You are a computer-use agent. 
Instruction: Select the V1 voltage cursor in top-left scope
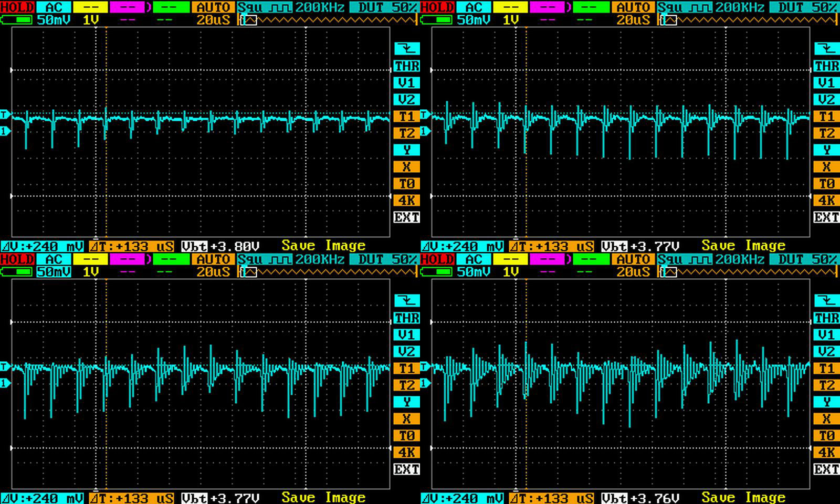[406, 82]
